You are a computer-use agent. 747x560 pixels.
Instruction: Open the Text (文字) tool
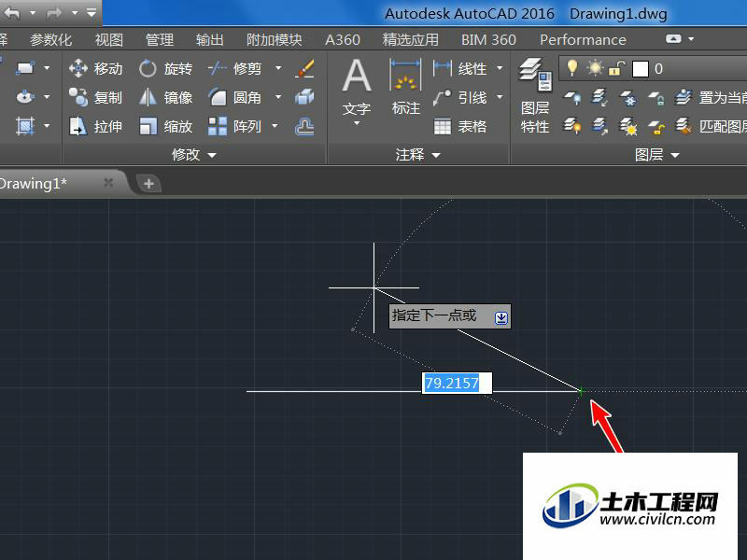(x=357, y=86)
